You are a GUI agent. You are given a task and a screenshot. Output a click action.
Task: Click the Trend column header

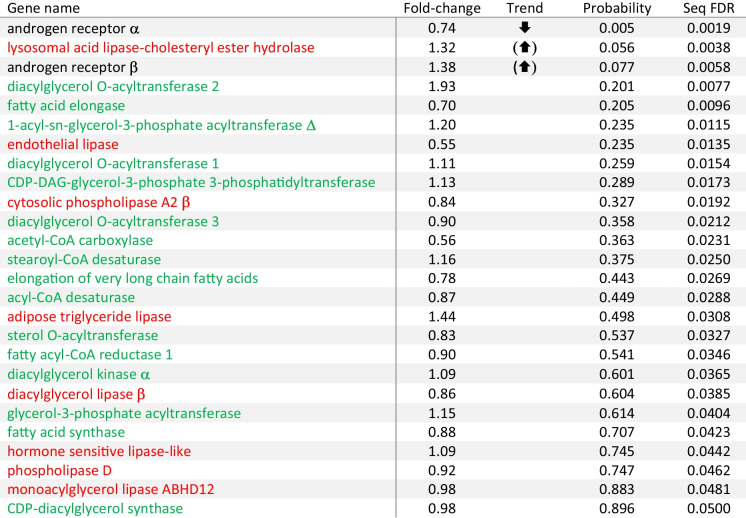[524, 8]
